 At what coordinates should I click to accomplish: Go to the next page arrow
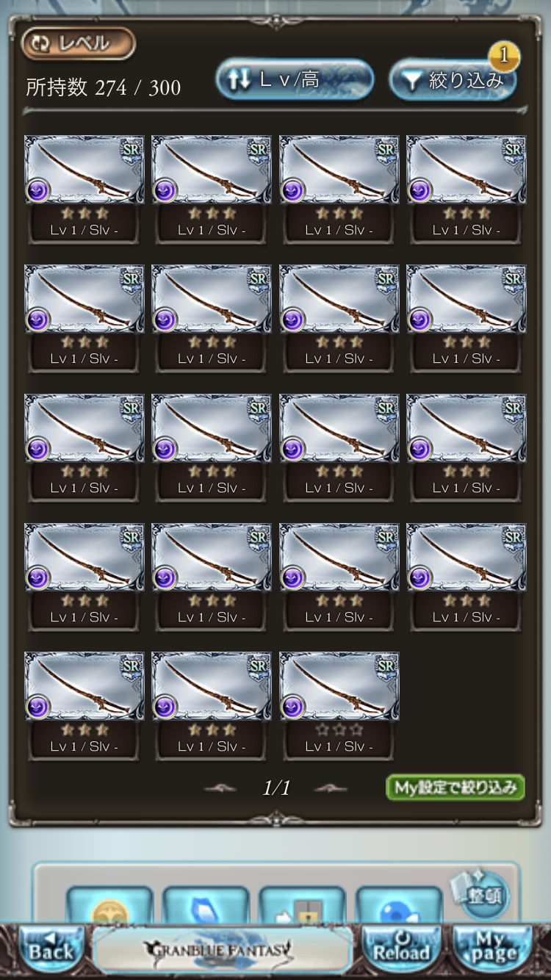pyautogui.click(x=330, y=788)
